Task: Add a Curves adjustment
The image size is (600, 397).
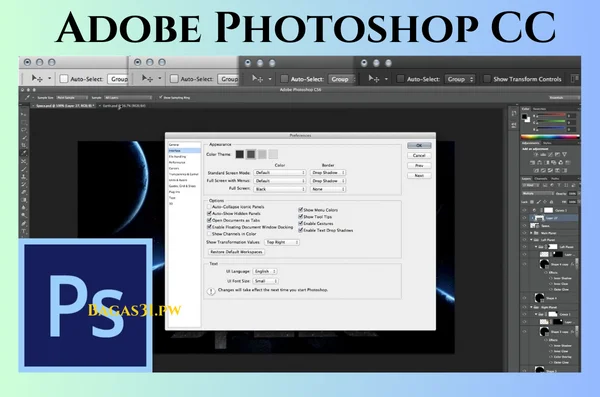Action: pos(550,155)
